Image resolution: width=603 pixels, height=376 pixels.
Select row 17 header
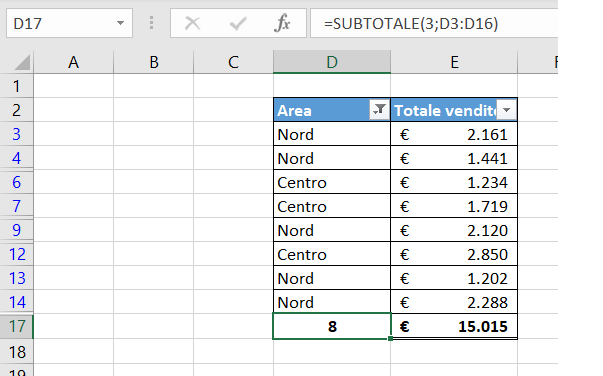(17, 326)
